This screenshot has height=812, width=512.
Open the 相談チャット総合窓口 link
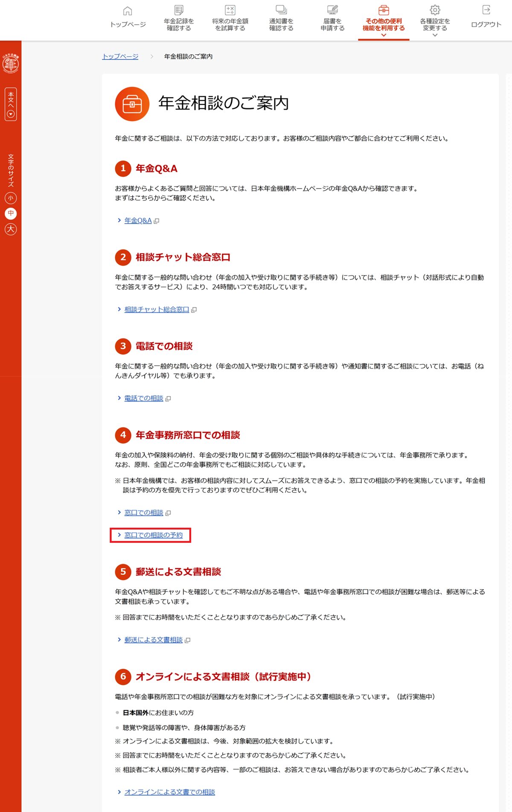coord(157,309)
